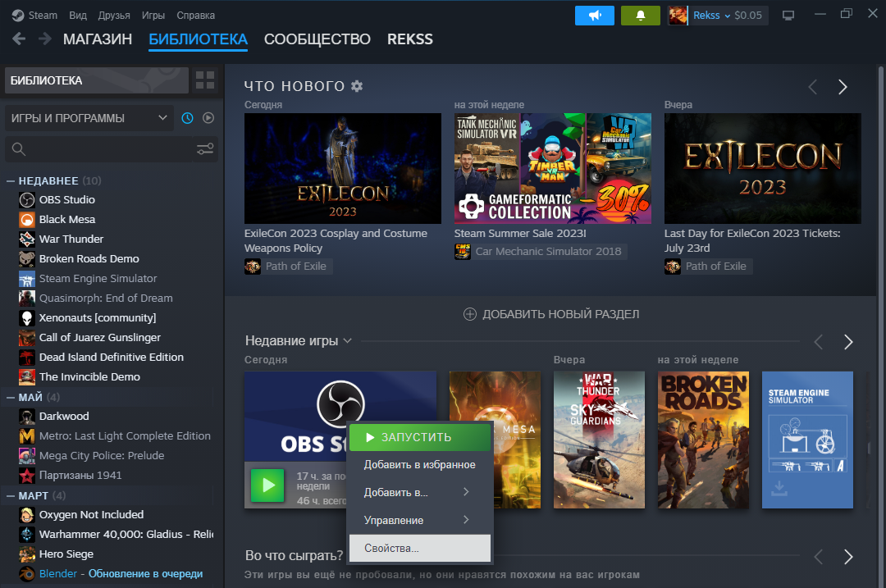Open War Thunder Sky Guardians cover
886x588 pixels.
pyautogui.click(x=599, y=440)
